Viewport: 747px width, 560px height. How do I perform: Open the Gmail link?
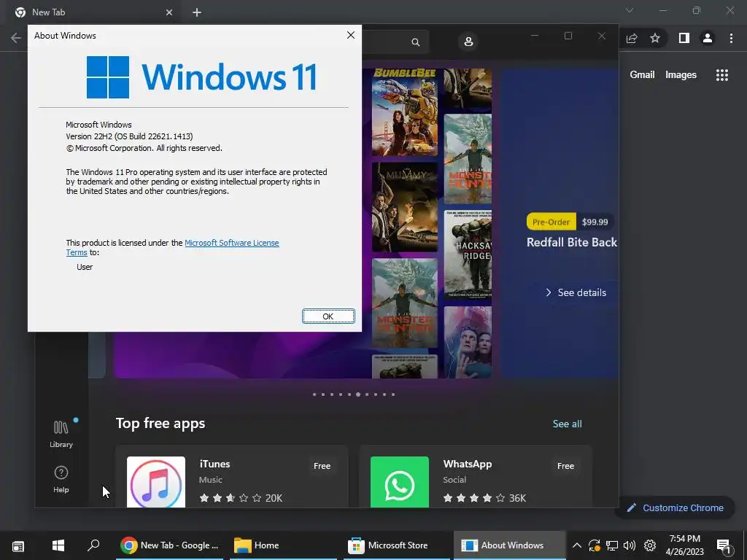click(642, 75)
